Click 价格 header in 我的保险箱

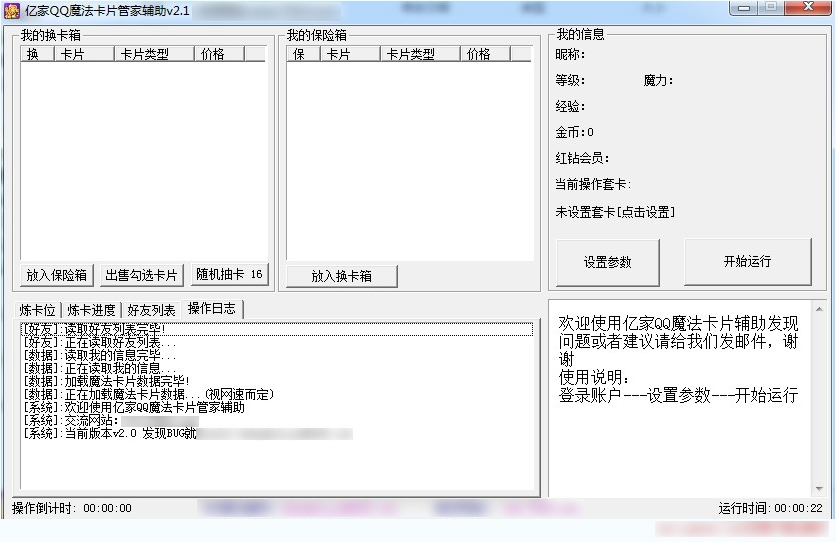(486, 54)
